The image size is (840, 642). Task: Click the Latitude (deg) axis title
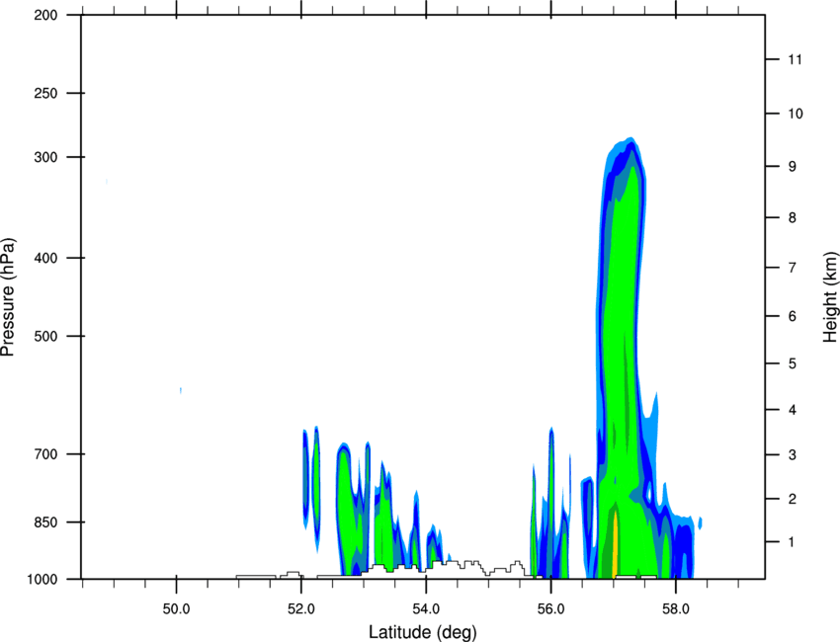coord(422,632)
